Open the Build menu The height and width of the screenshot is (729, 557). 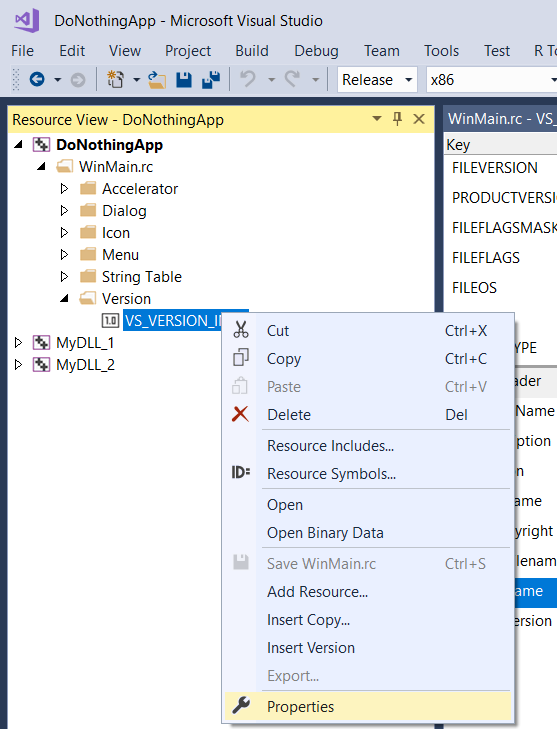(252, 51)
